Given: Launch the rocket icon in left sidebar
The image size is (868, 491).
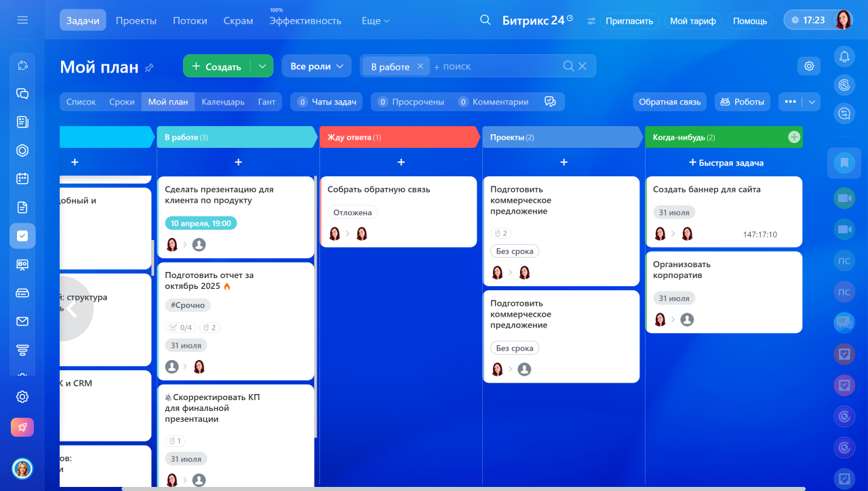Looking at the screenshot, I should [x=22, y=427].
